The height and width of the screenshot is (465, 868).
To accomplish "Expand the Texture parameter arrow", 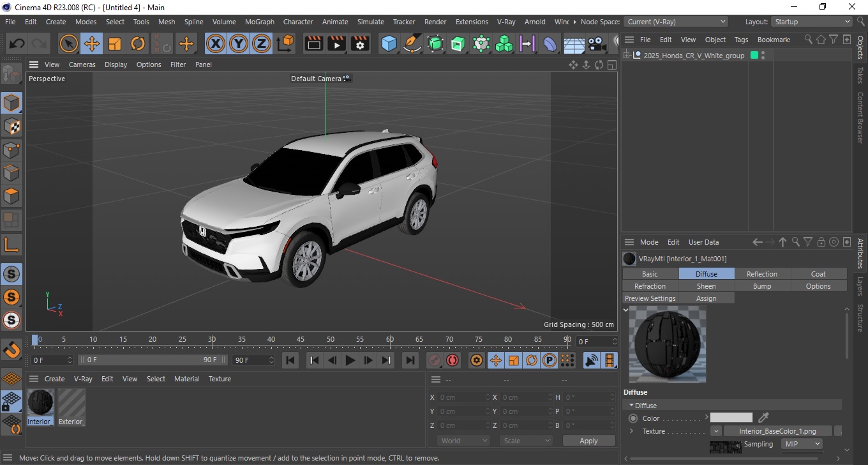I will click(x=631, y=431).
